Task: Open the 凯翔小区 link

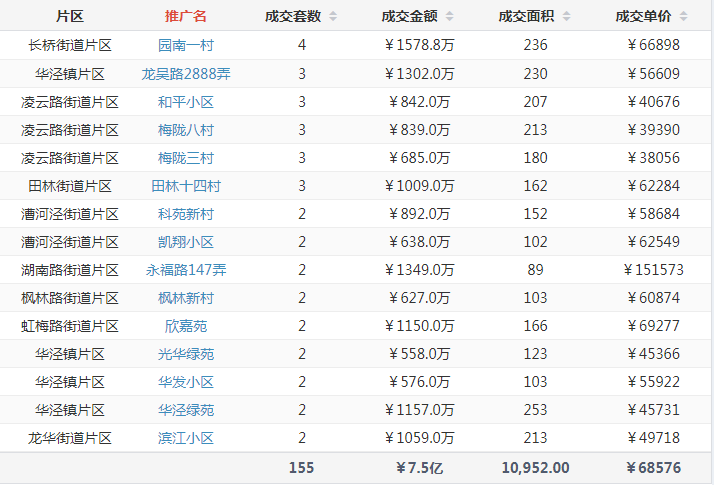Action: pos(186,242)
